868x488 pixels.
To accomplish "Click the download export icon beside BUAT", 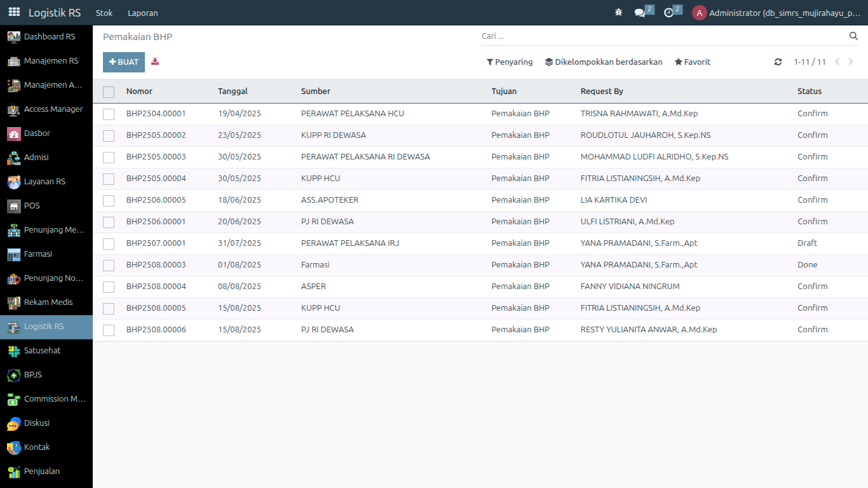I will tap(155, 62).
